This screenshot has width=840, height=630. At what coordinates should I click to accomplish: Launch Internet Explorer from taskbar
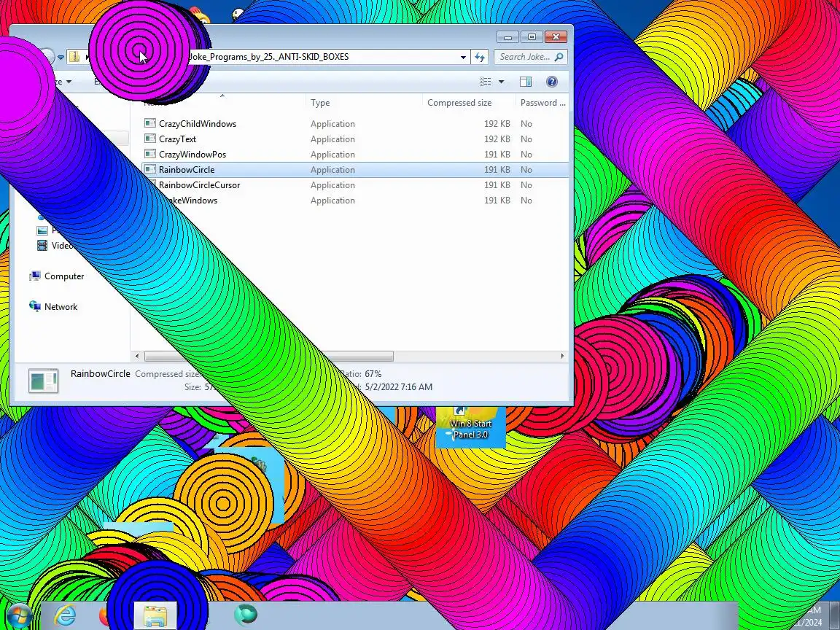coord(65,615)
